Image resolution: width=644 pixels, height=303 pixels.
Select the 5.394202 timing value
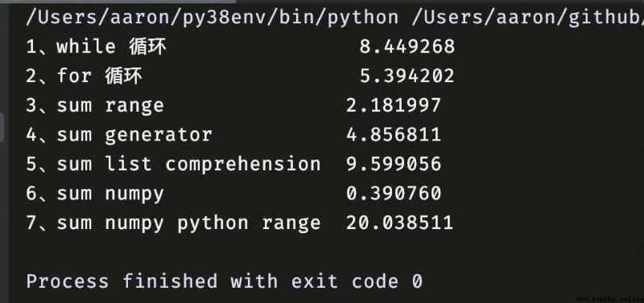coord(407,76)
